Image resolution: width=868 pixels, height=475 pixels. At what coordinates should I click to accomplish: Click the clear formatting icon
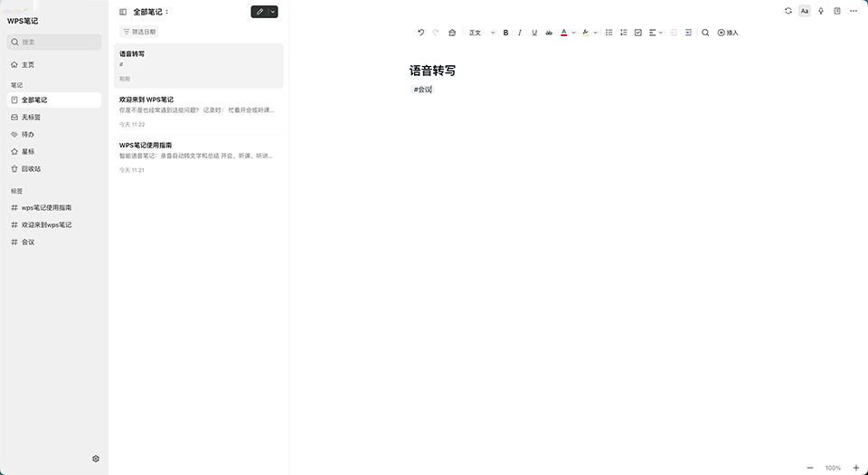point(452,33)
